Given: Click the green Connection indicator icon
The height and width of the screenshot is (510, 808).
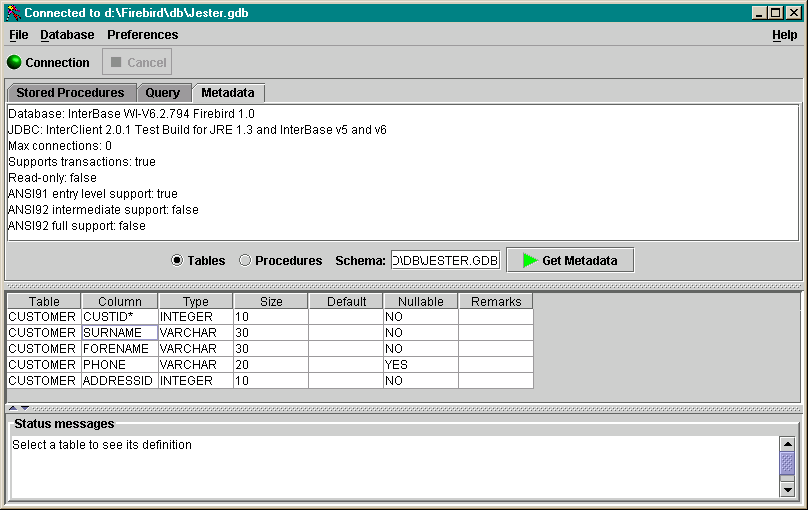Looking at the screenshot, I should coord(14,62).
